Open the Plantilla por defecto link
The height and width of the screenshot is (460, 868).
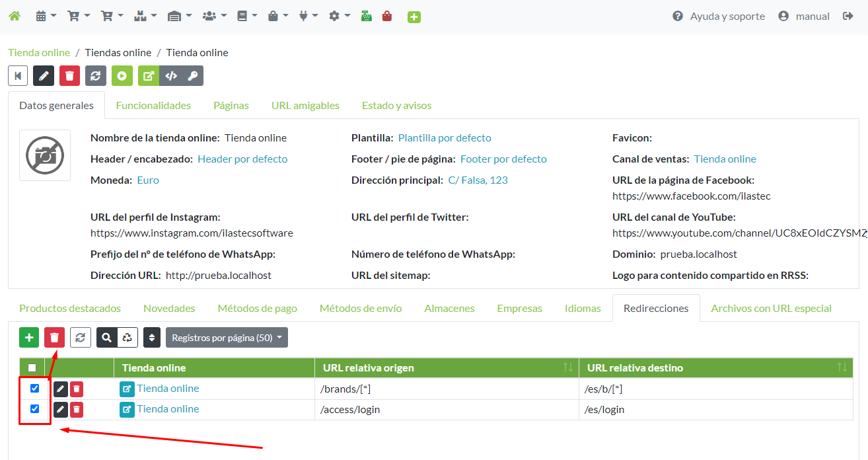(445, 138)
